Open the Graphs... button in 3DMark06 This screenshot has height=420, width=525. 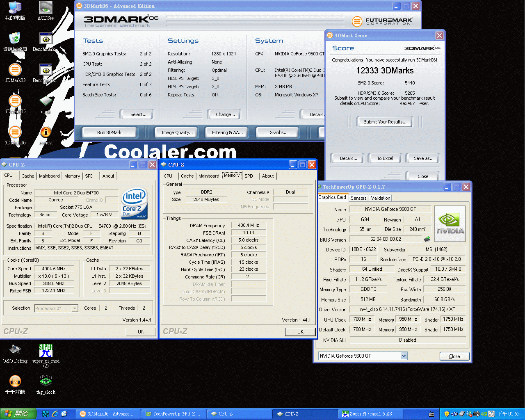(278, 132)
